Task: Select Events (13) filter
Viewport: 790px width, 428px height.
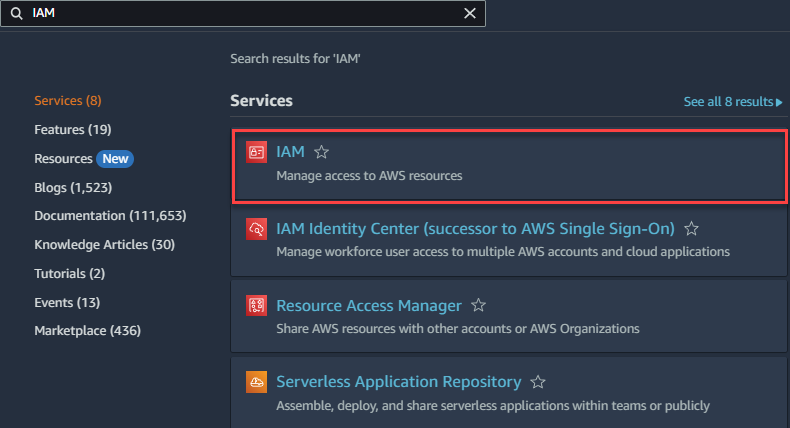Action: pos(67,302)
